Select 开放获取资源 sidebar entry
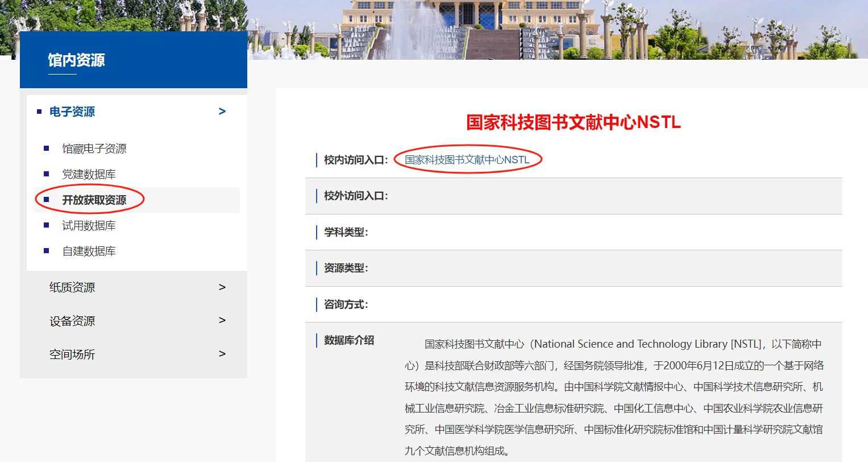Image resolution: width=868 pixels, height=462 pixels. tap(94, 200)
